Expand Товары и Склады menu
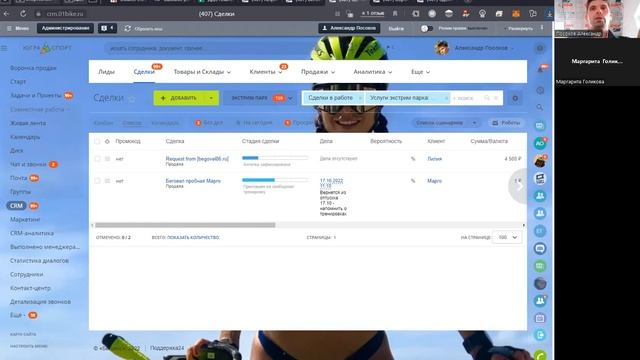The image size is (640, 360). (x=202, y=72)
